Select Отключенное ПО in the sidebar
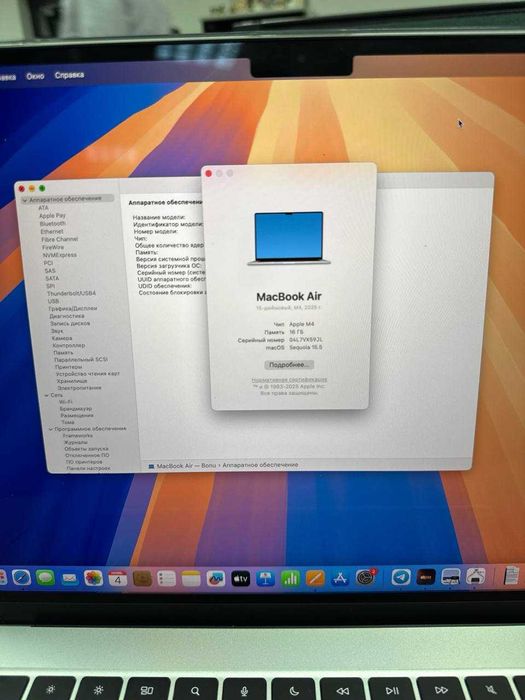This screenshot has width=525, height=700. (x=87, y=455)
